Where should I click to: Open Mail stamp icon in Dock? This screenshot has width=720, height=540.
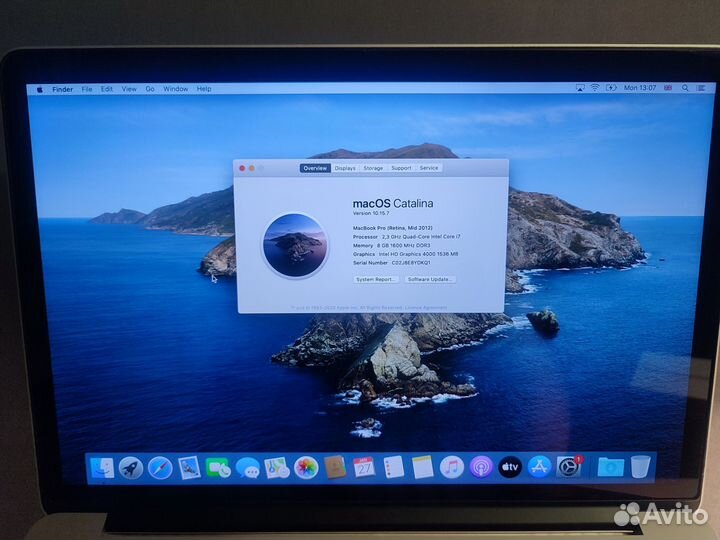[x=189, y=468]
